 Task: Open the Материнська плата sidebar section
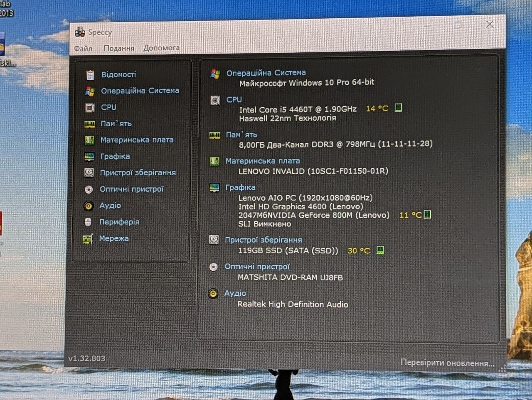[137, 140]
